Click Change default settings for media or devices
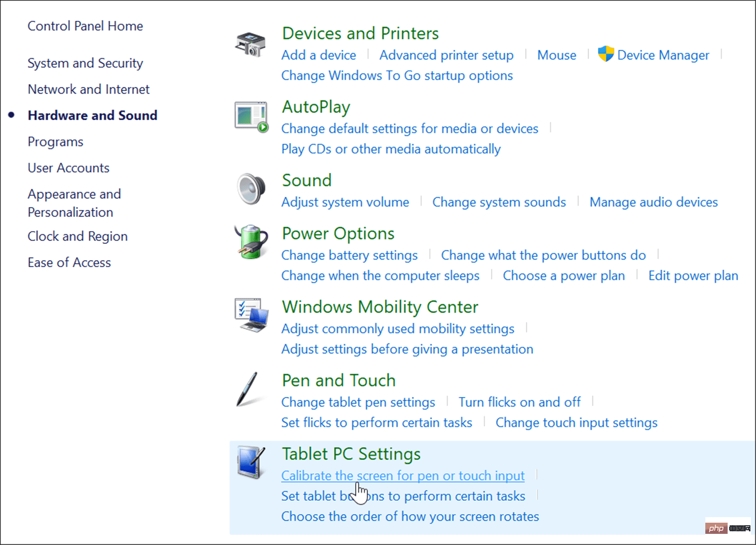The image size is (756, 545). pos(410,129)
